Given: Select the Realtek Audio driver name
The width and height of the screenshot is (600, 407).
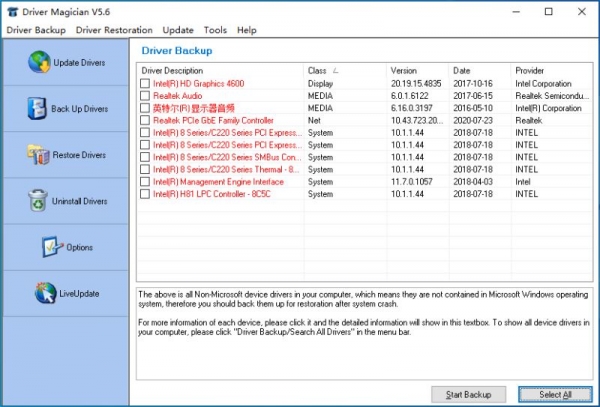Looking at the screenshot, I should coord(178,96).
